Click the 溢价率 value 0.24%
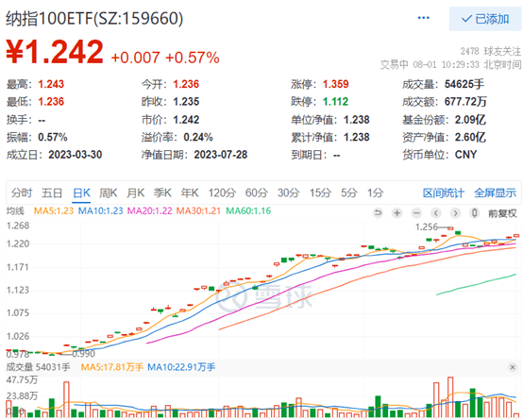The image size is (523, 420). pyautogui.click(x=198, y=137)
